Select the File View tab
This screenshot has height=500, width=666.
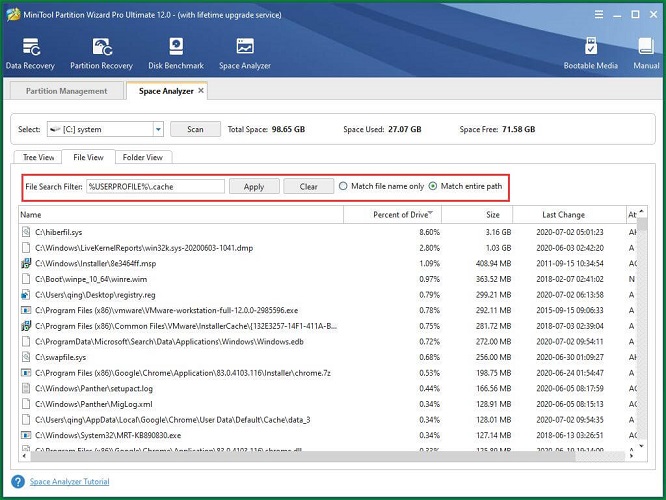88,157
